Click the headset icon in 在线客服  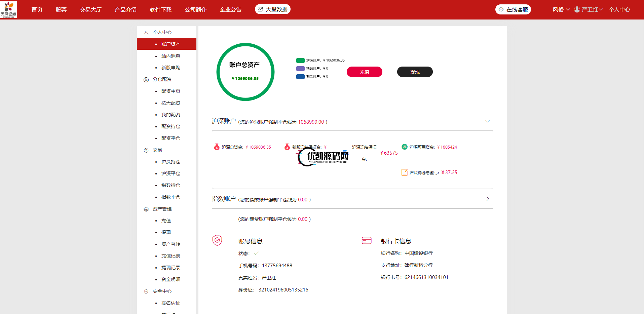pos(501,9)
